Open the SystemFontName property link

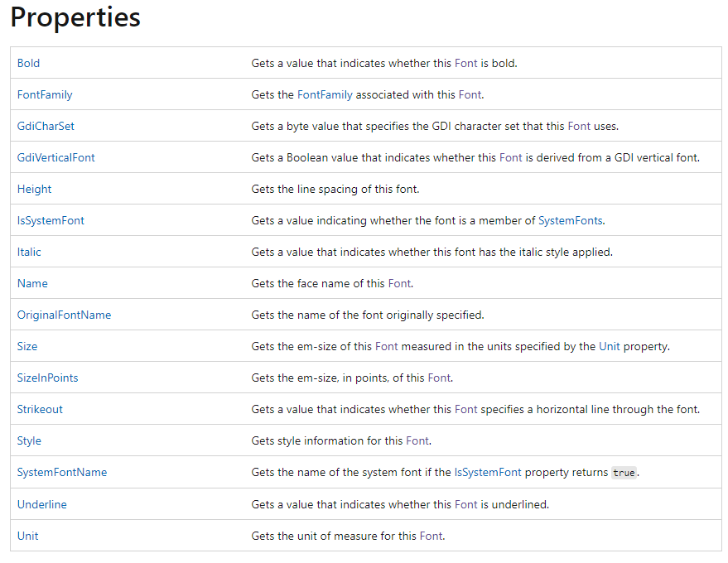(61, 472)
